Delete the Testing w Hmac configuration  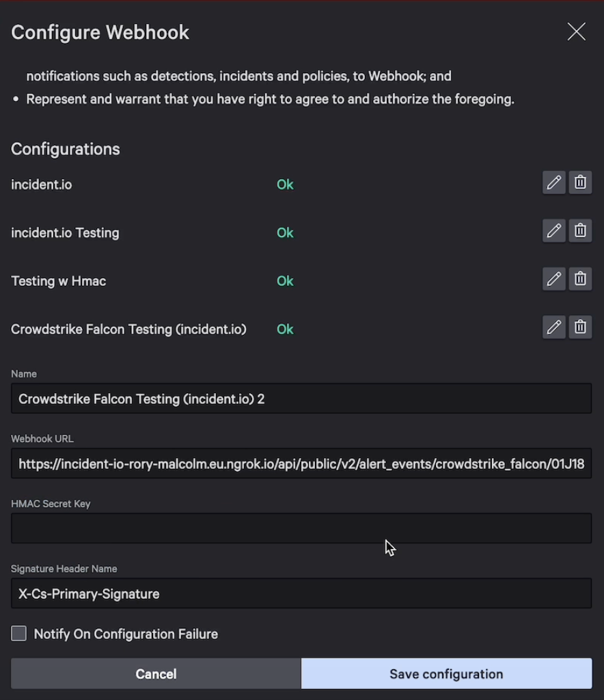coord(580,279)
